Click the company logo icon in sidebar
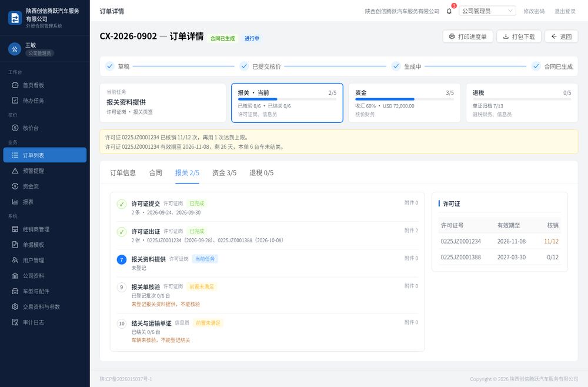This screenshot has width=588, height=387. [x=15, y=18]
